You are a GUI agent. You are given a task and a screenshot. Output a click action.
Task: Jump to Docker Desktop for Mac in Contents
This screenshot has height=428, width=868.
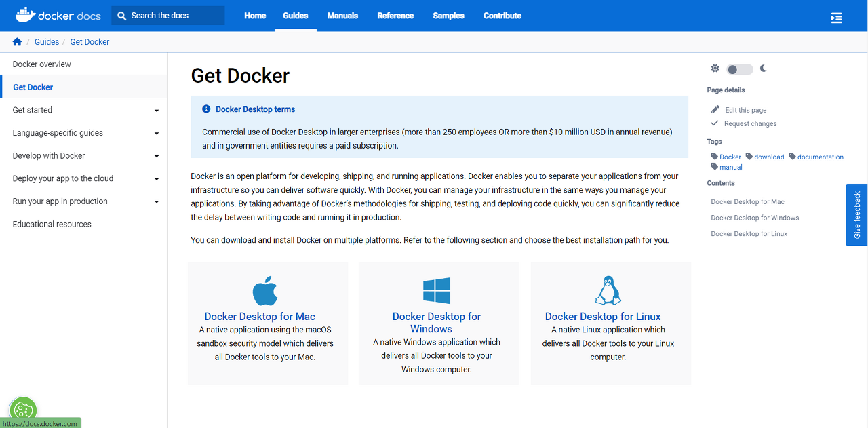[x=747, y=202]
